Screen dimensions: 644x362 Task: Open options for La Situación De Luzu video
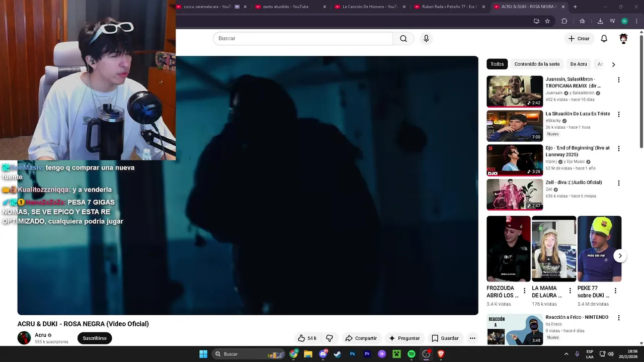(619, 114)
